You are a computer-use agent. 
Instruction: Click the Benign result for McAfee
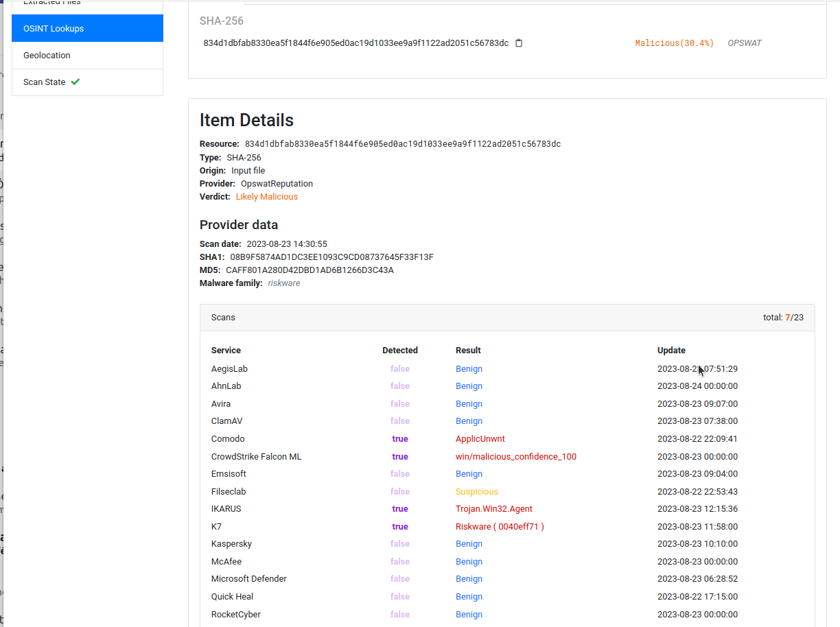[469, 562]
